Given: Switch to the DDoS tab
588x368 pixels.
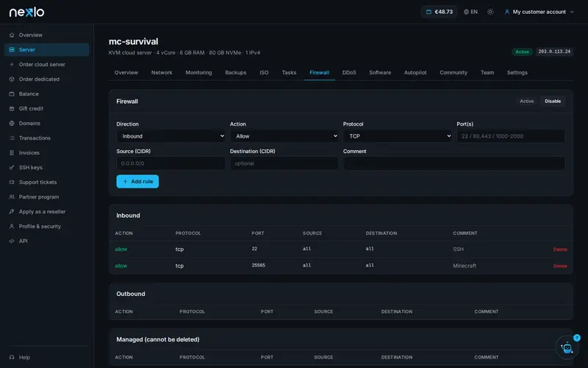Looking at the screenshot, I should coord(349,72).
